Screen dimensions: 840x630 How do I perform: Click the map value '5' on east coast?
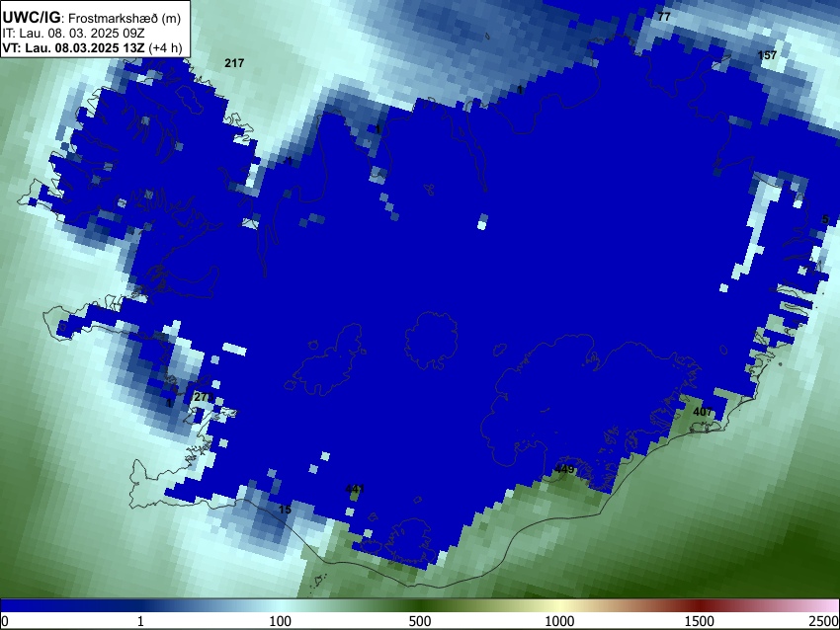[825, 219]
